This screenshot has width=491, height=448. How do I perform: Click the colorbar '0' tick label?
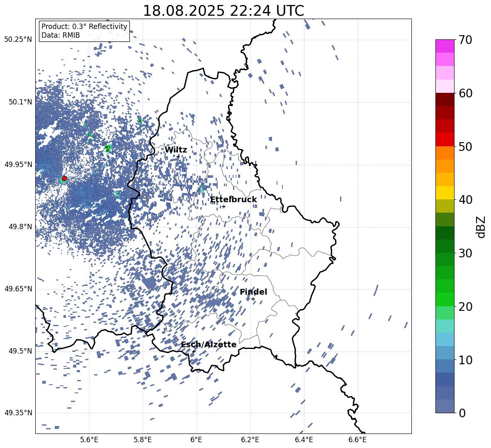(x=462, y=413)
